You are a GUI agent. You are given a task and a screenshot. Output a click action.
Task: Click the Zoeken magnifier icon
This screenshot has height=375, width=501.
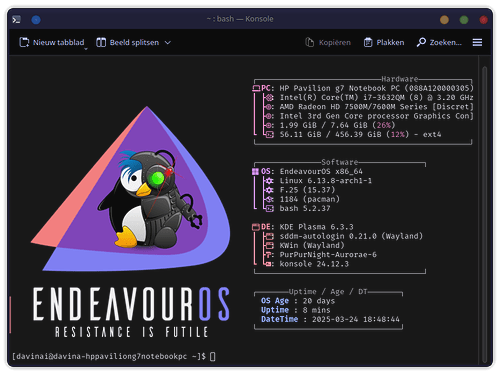(x=421, y=42)
